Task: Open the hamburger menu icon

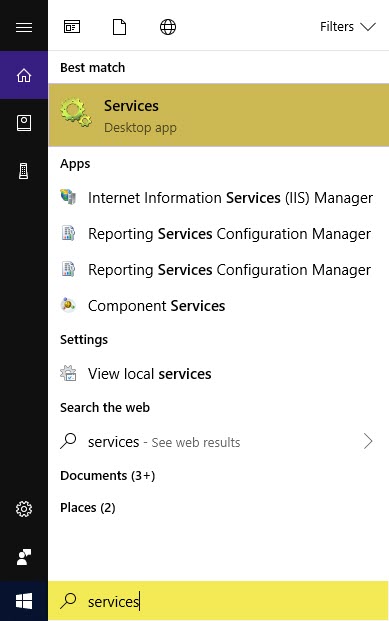Action: 24,27
